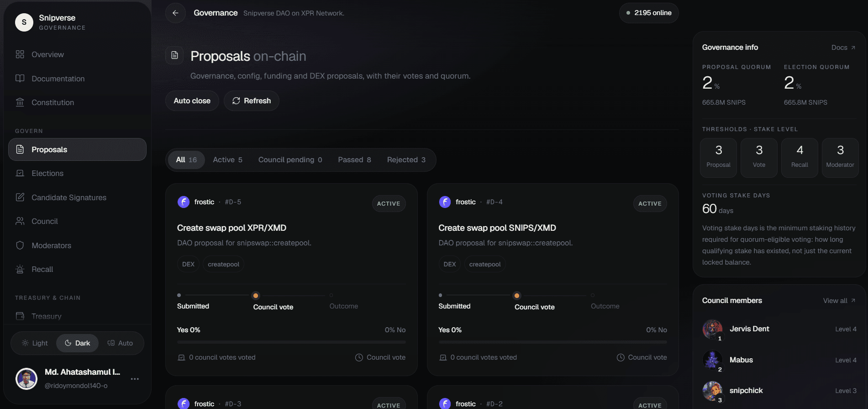The height and width of the screenshot is (409, 868).
Task: Show Council pending proposals
Action: 290,159
